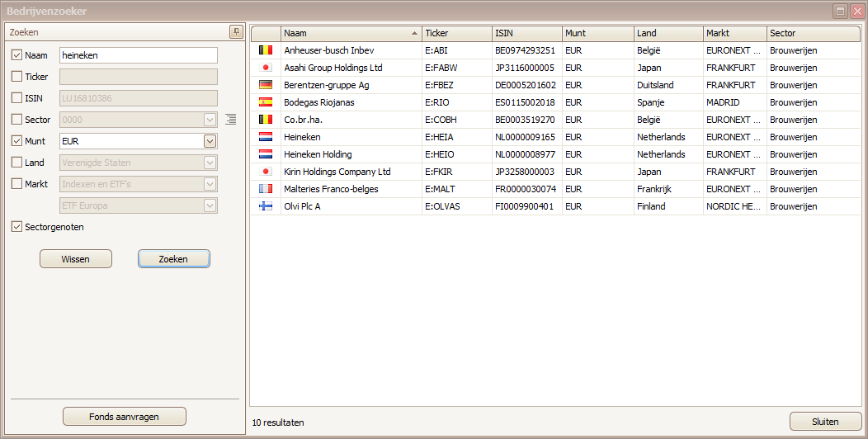The image size is (868, 439).
Task: Click the ISIN column header
Action: coord(526,34)
